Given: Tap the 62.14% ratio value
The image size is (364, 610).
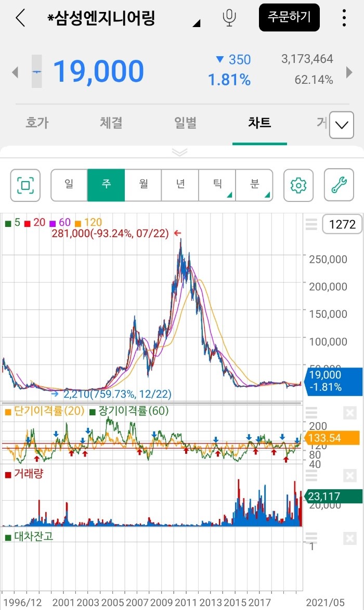Looking at the screenshot, I should pyautogui.click(x=314, y=80).
